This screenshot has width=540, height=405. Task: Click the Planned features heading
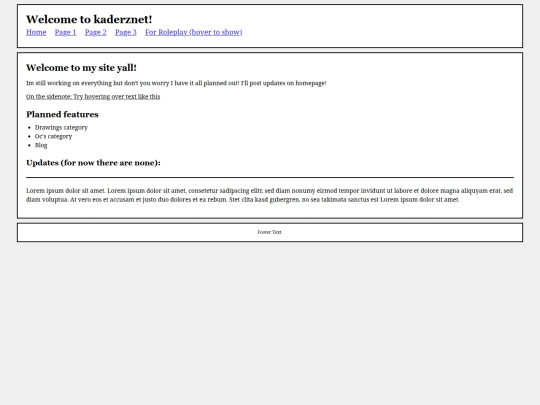[x=62, y=114]
